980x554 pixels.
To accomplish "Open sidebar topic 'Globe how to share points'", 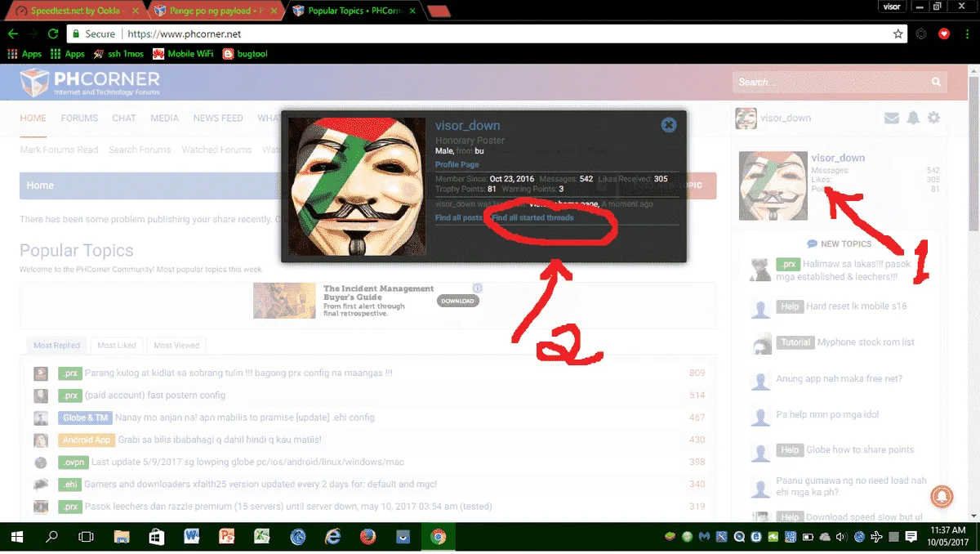I will click(860, 450).
